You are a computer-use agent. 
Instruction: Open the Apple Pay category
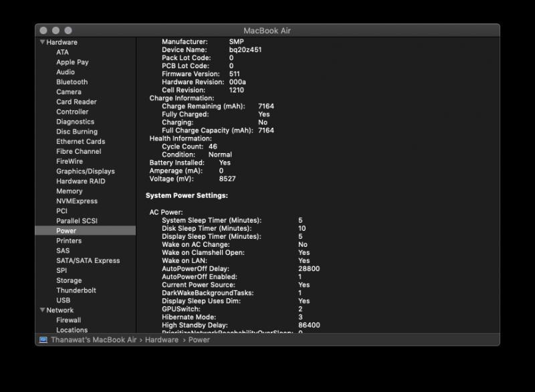point(72,62)
